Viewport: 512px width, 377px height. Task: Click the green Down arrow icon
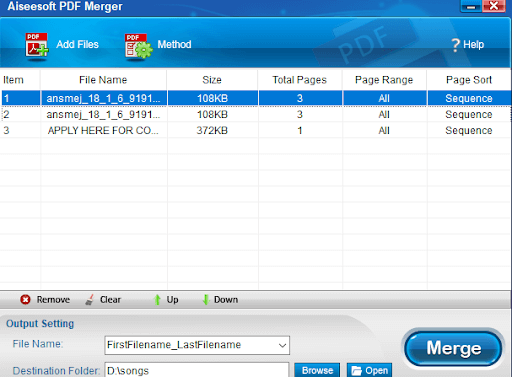(206, 300)
